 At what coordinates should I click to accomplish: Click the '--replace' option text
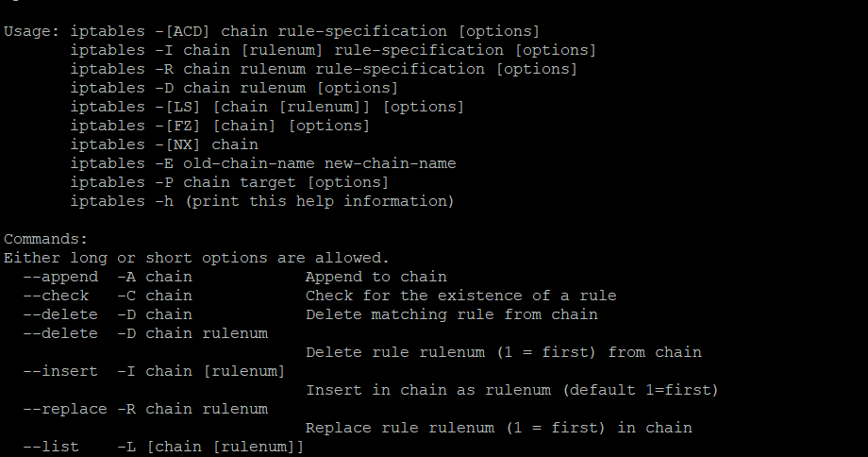[65, 410]
